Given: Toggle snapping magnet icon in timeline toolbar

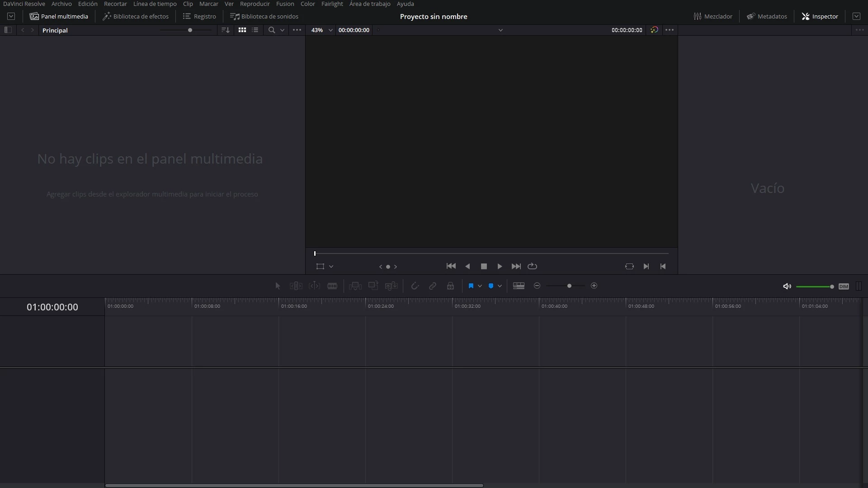Looking at the screenshot, I should pos(415,286).
